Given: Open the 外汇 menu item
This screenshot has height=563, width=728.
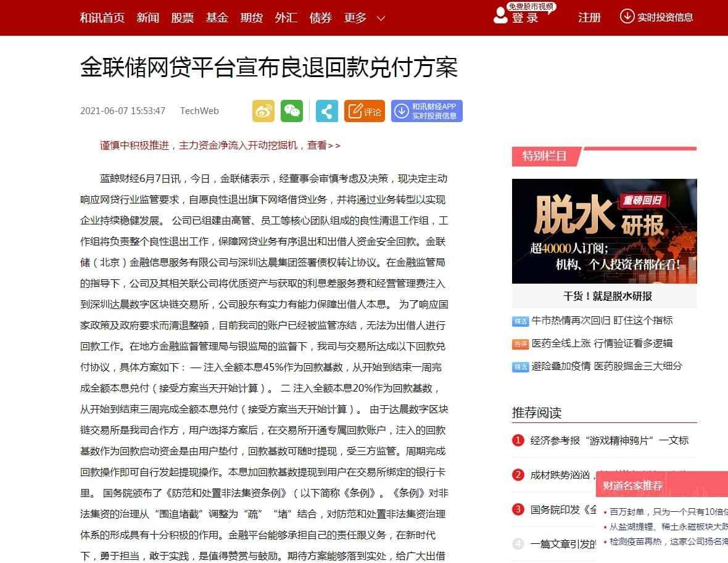Looking at the screenshot, I should click(x=286, y=18).
